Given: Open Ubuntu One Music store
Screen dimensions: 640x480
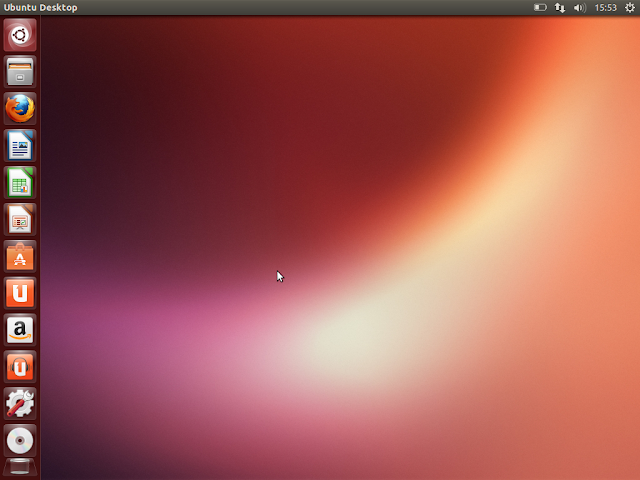Looking at the screenshot, I should pyautogui.click(x=20, y=367).
